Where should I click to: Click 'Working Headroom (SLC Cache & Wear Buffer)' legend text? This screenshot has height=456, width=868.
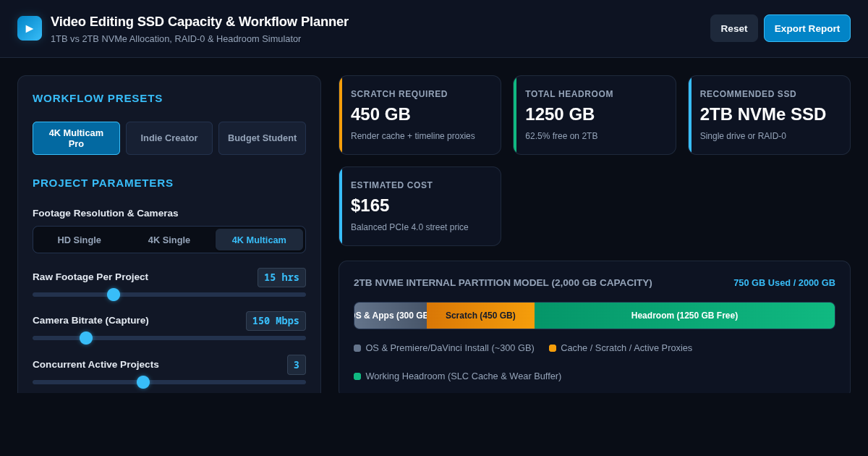pyautogui.click(x=464, y=376)
